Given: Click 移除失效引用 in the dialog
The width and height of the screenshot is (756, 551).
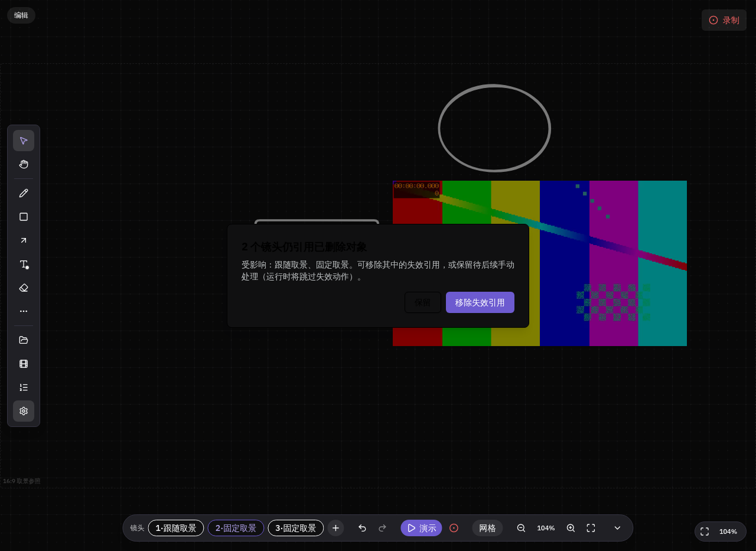Looking at the screenshot, I should pos(480,302).
